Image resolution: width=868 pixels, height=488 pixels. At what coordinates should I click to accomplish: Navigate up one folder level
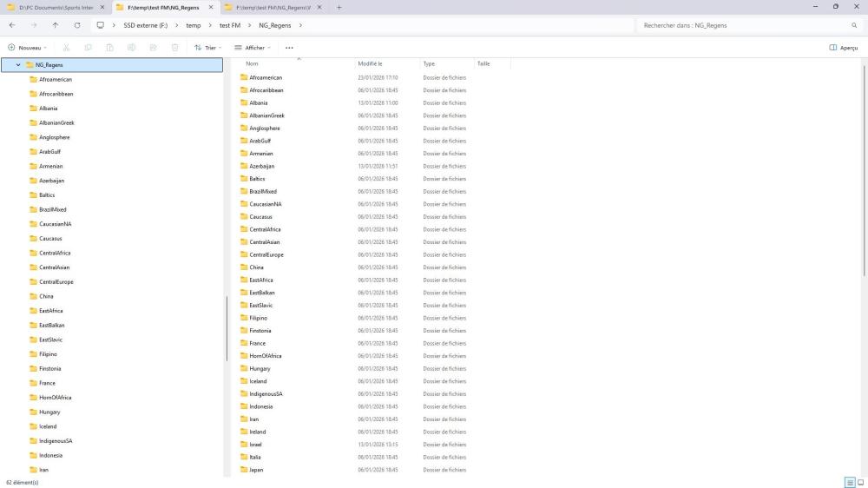pos(56,25)
